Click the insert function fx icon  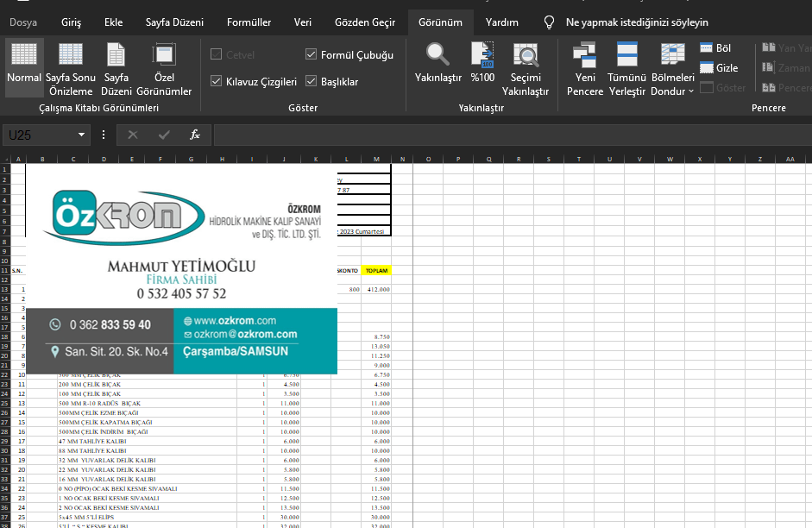coord(195,135)
